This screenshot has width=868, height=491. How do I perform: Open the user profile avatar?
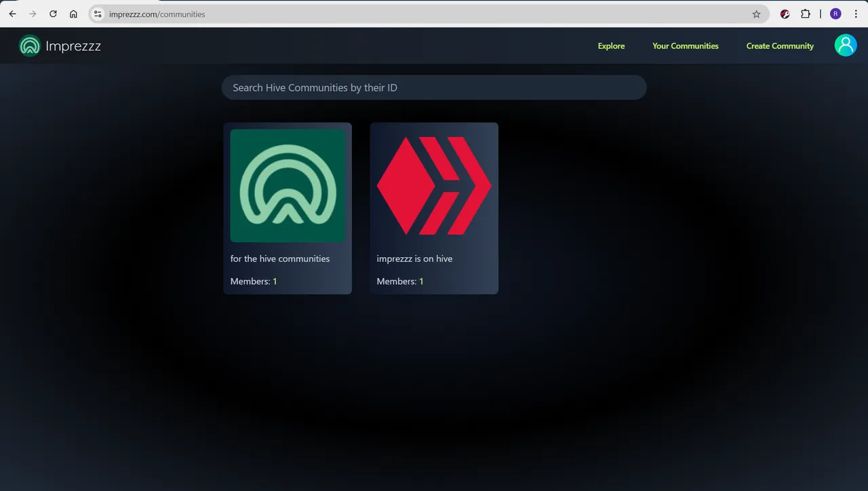click(845, 45)
